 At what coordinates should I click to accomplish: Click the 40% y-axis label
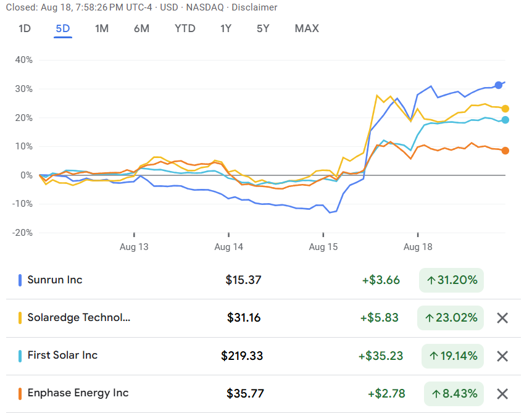pyautogui.click(x=23, y=60)
